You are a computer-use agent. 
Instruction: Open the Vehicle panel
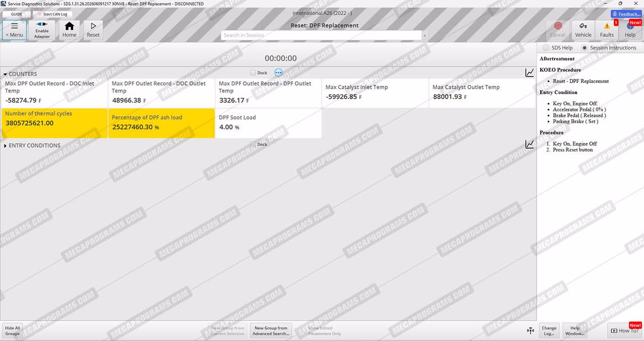pos(583,30)
